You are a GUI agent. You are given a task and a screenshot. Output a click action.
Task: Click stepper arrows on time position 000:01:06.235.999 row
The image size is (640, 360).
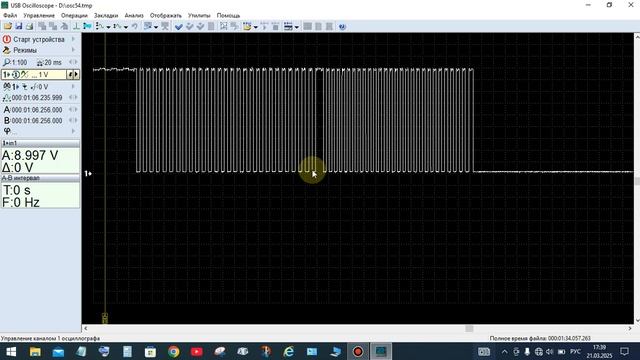point(73,98)
